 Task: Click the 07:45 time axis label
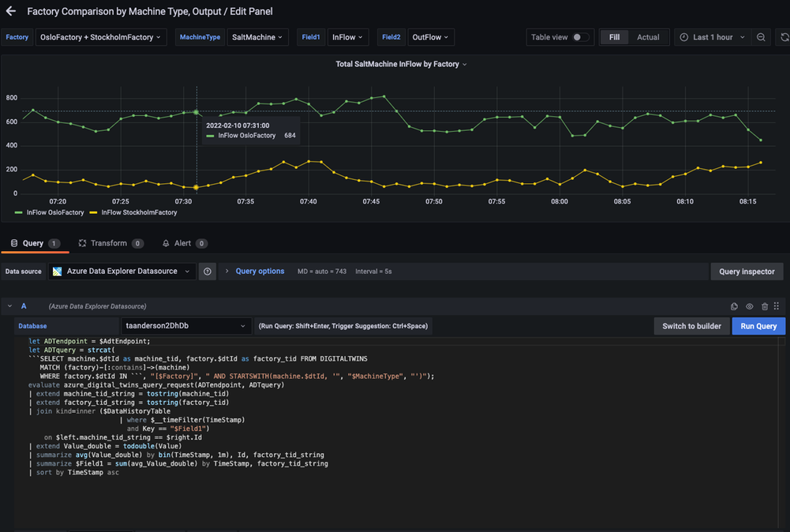(371, 201)
